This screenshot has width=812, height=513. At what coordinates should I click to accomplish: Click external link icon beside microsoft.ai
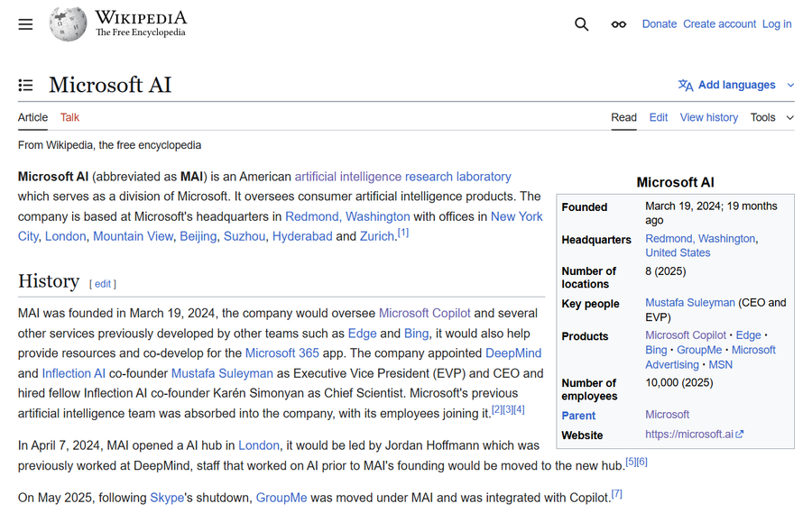pyautogui.click(x=740, y=435)
